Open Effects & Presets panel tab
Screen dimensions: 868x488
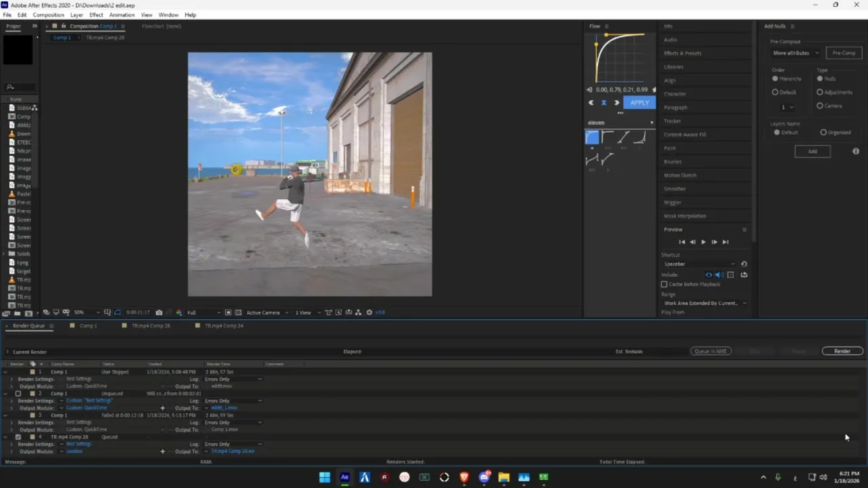click(683, 53)
